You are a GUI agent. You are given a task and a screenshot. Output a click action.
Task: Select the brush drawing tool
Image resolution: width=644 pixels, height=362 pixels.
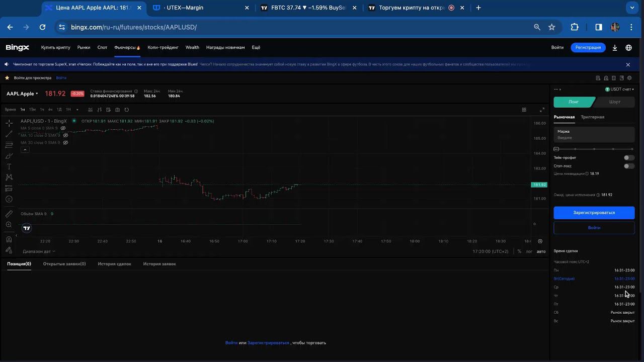point(9,156)
